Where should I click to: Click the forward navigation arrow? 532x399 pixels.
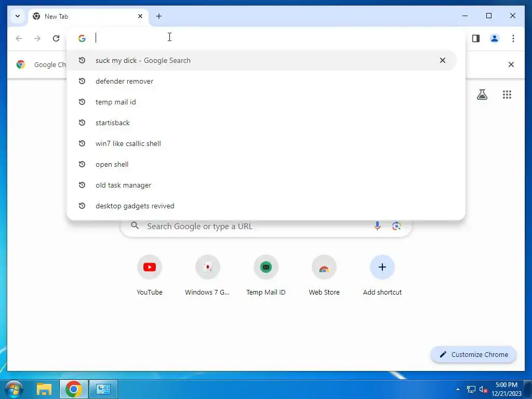[37, 38]
